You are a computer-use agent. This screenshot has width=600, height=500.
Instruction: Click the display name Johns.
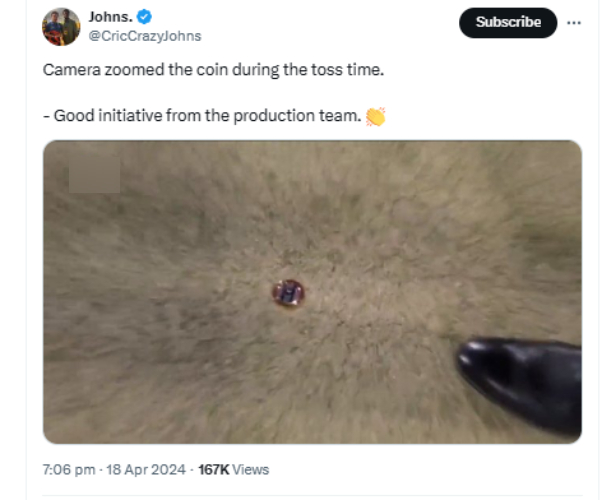pyautogui.click(x=110, y=17)
